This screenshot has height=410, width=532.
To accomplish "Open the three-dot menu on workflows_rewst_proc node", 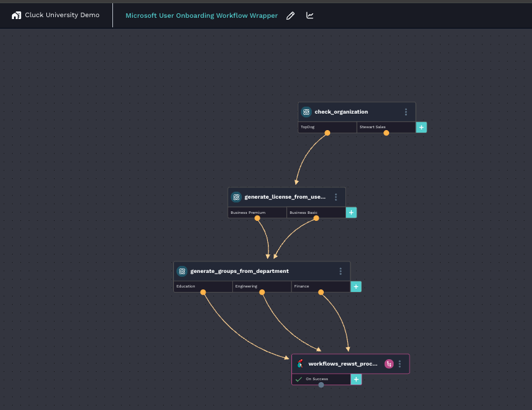I will pyautogui.click(x=399, y=364).
